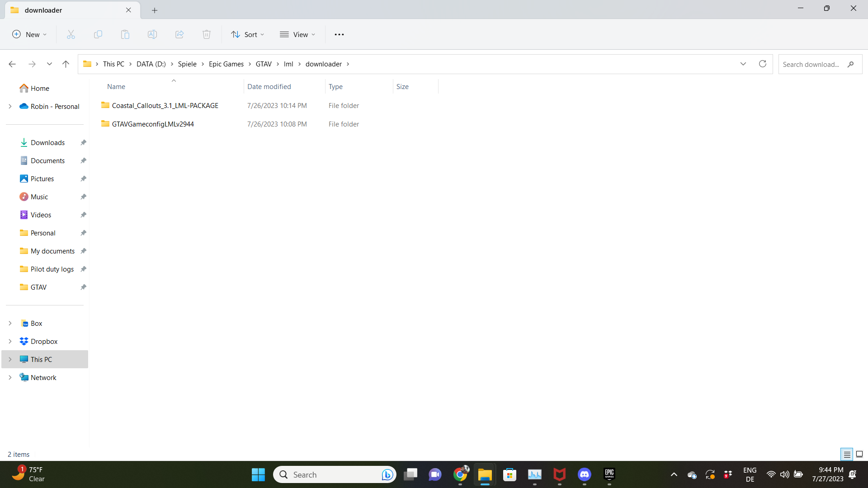868x488 pixels.
Task: Open the address bar history dropdown
Action: point(743,64)
